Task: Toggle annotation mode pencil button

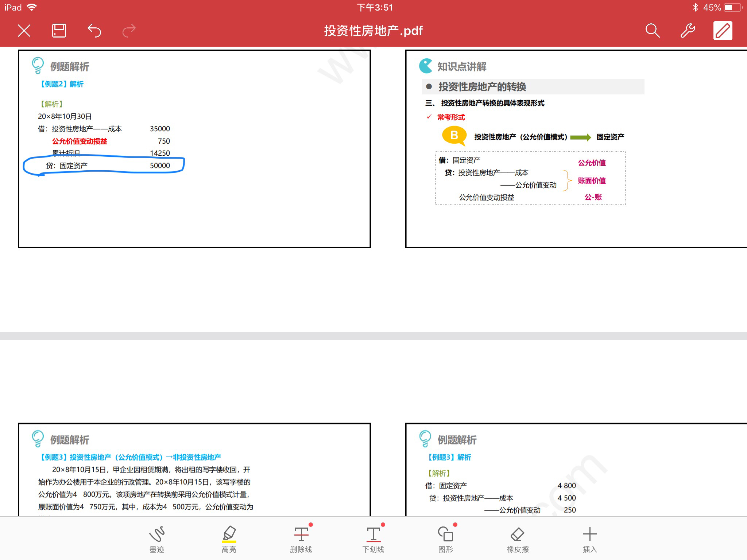Action: (x=723, y=31)
